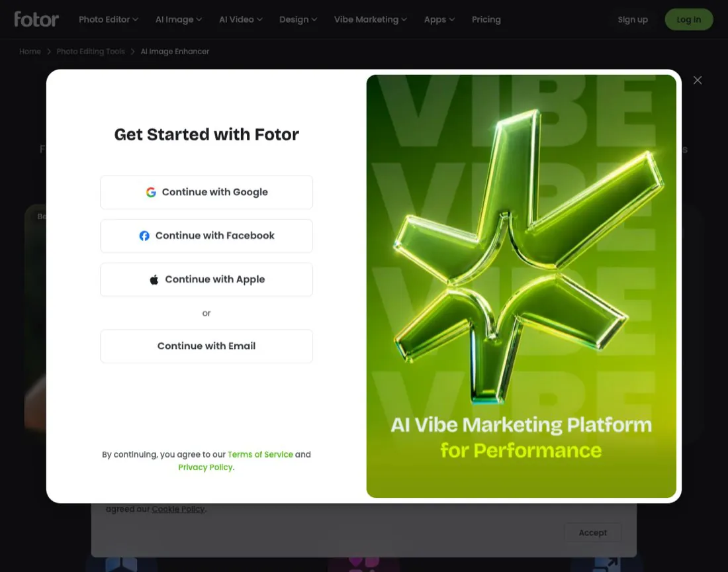Click the Get Started with Fotor heading

coord(206,134)
